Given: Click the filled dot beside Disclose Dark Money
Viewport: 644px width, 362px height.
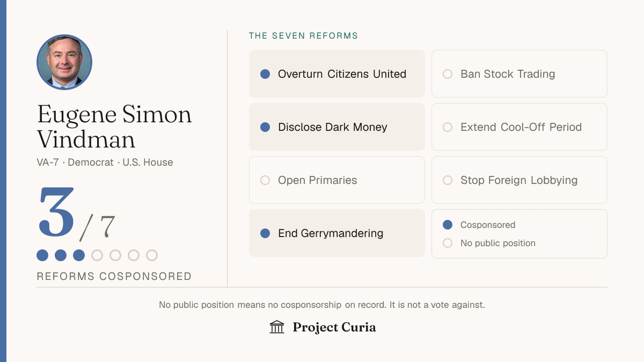Looking at the screenshot, I should coord(265,127).
